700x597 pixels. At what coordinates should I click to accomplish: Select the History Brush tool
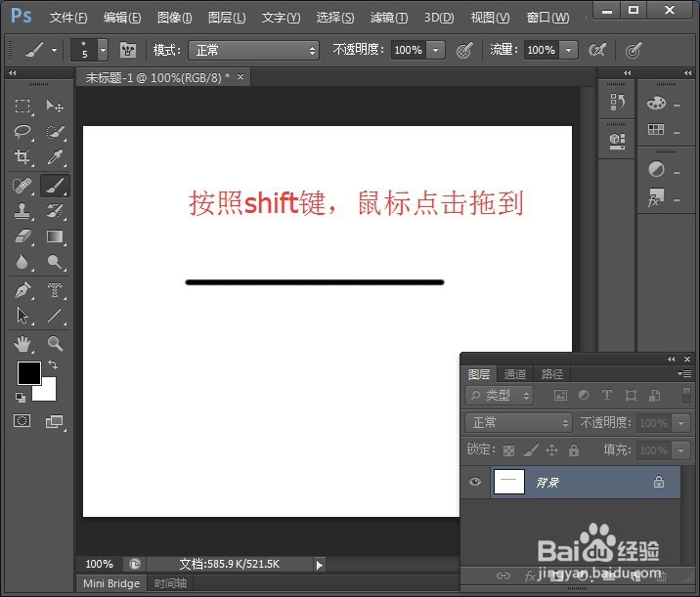click(55, 211)
